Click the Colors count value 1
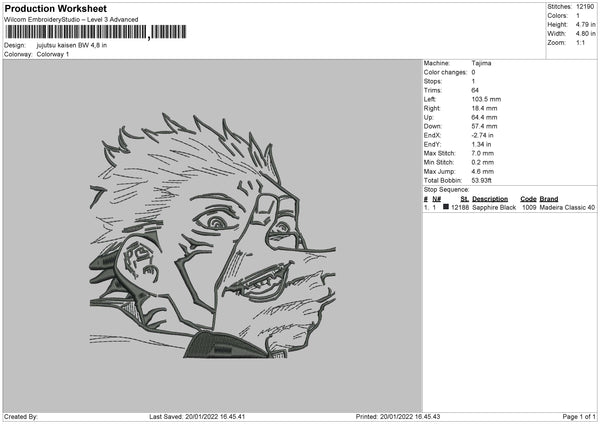 pos(578,16)
